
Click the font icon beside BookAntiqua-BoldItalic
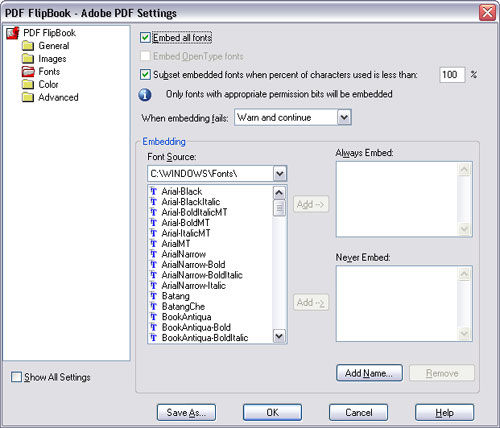click(x=153, y=338)
